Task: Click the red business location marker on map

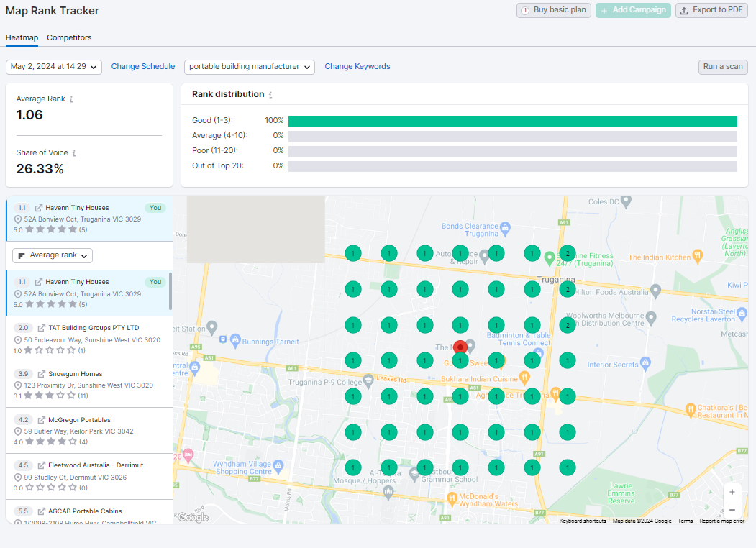Action: 460,347
